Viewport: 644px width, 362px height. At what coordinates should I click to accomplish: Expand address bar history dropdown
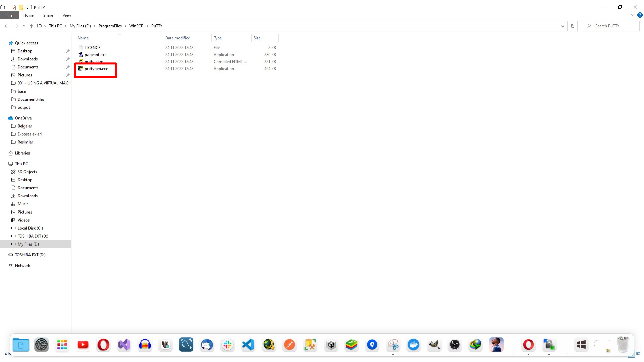pos(563,26)
